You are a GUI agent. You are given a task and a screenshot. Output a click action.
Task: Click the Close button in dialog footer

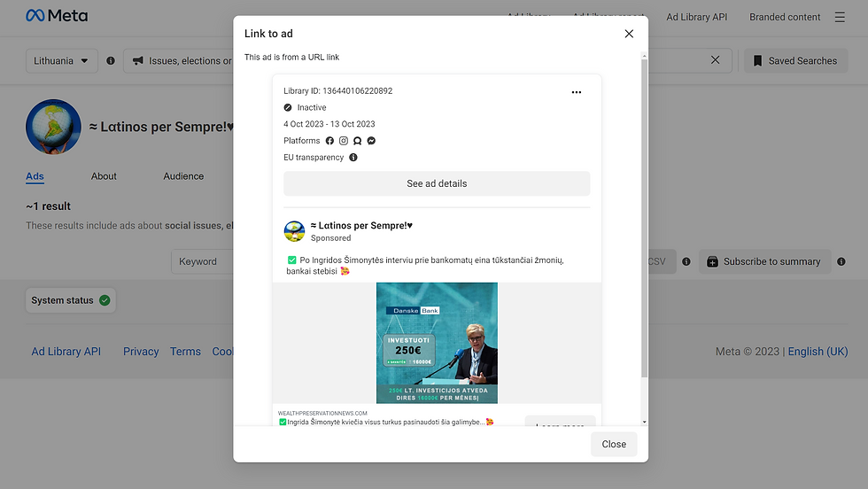[x=614, y=444]
